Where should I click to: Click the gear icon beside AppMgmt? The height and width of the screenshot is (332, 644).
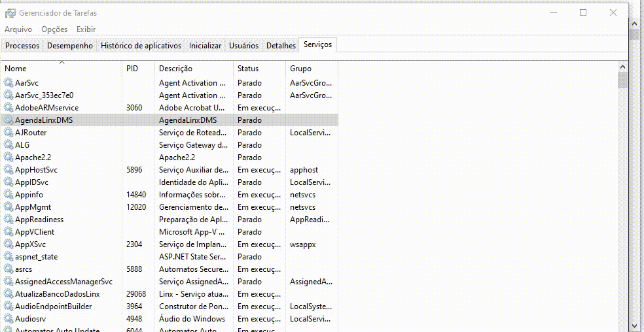[9, 207]
